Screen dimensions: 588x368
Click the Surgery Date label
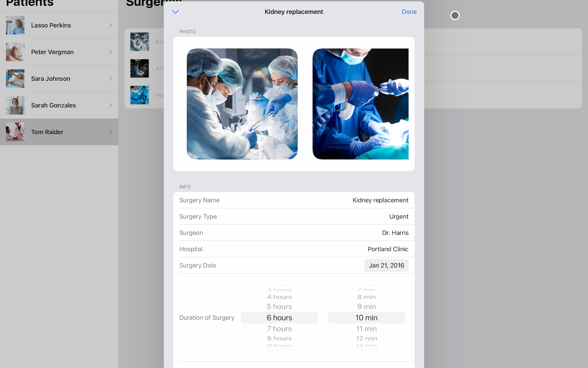click(198, 265)
